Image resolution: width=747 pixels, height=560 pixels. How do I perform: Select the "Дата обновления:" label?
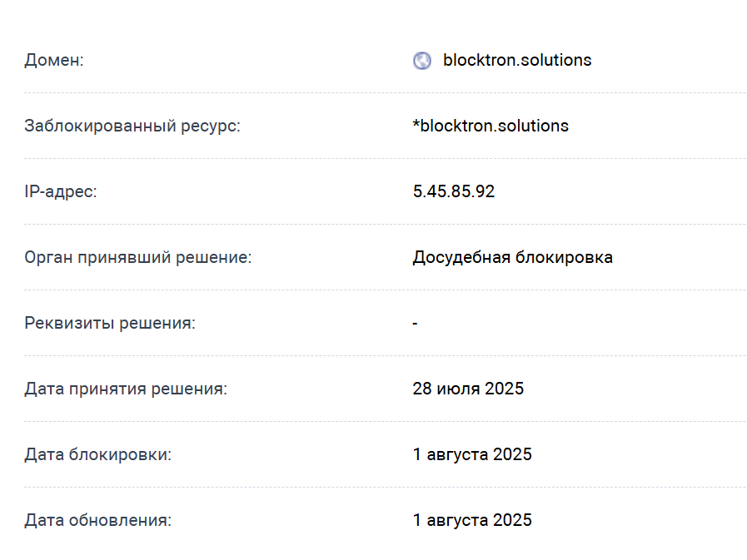tap(98, 521)
